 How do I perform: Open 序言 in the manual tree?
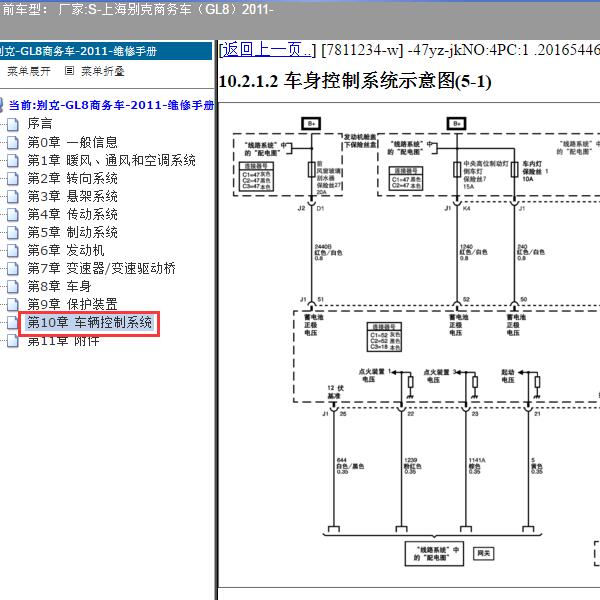click(x=40, y=124)
